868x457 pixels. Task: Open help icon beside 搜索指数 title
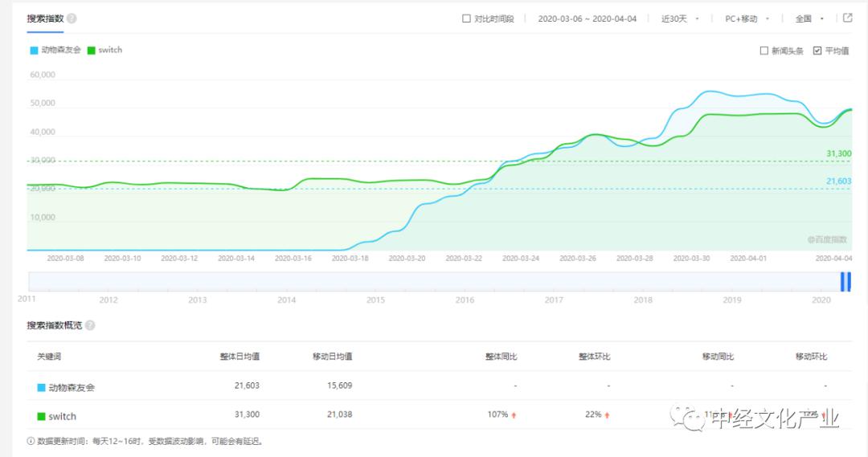pos(72,18)
